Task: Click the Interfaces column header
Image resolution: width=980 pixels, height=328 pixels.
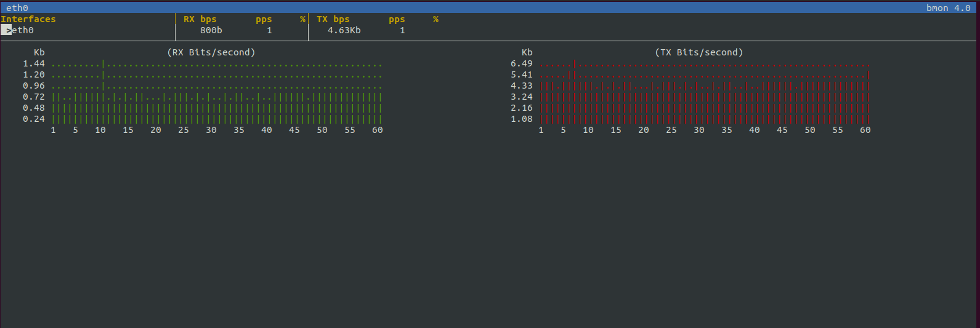Action: point(28,19)
